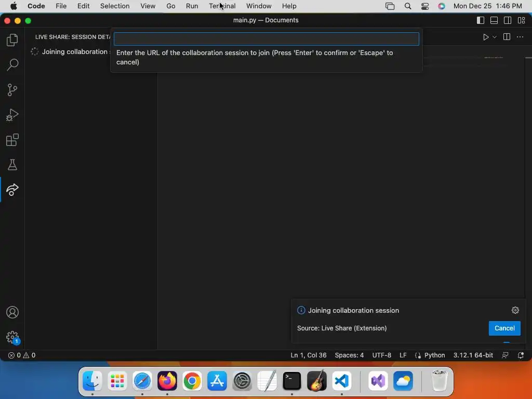Open notifications bell in status bar

pyautogui.click(x=521, y=355)
